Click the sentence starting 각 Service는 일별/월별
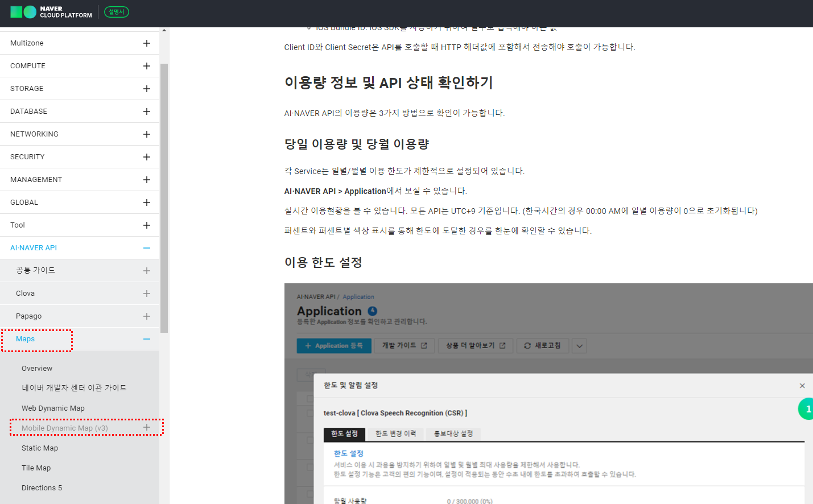 405,171
